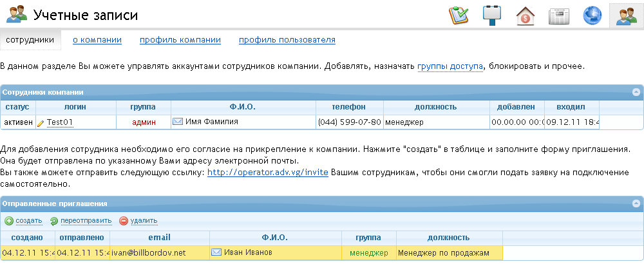Click the green менеджер group cell in invitations
Screen dimensions: 644x264
click(368, 252)
